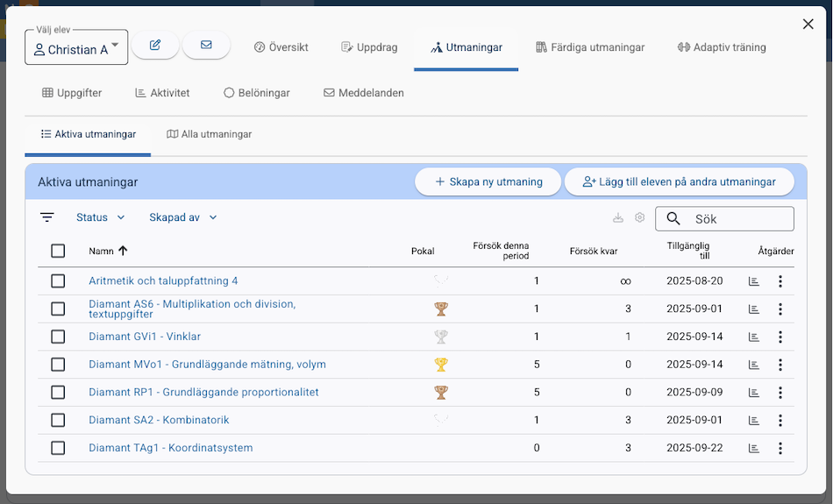Click the edit pencil icon next to student selector
This screenshot has height=504, width=833.
[155, 46]
